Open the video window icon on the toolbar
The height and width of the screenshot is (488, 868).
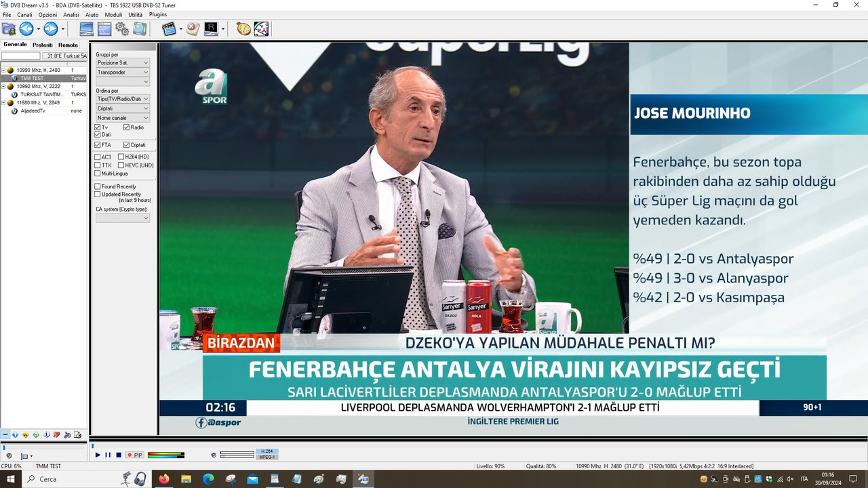(x=86, y=28)
